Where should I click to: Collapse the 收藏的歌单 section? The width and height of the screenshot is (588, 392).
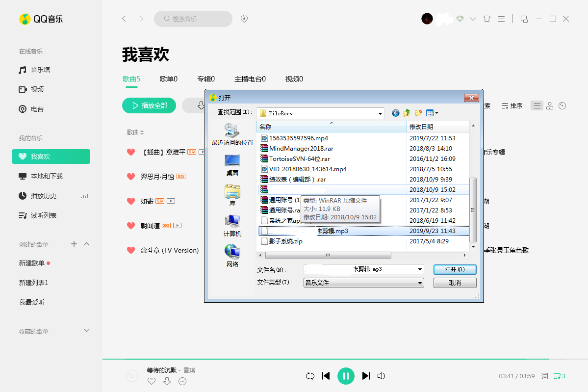point(86,330)
